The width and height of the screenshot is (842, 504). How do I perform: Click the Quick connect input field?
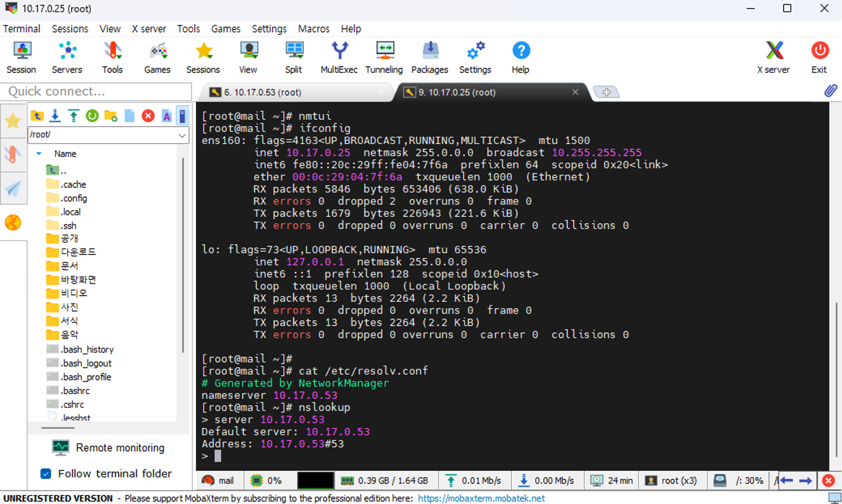point(96,91)
